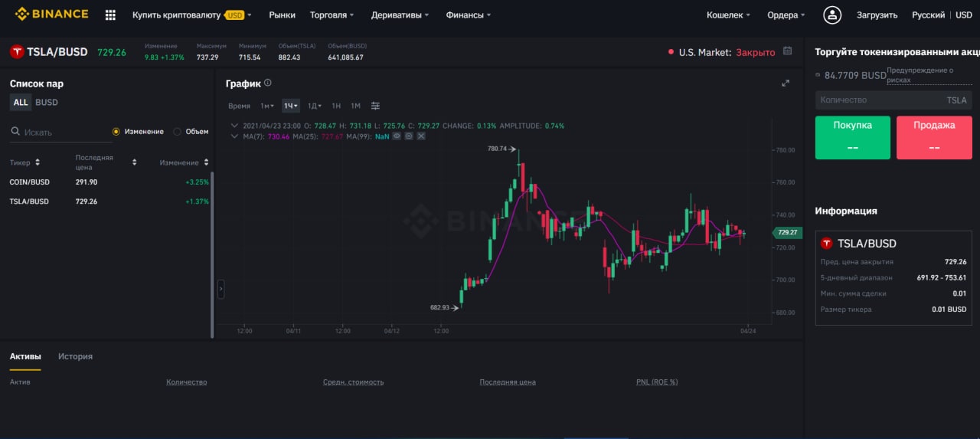The width and height of the screenshot is (980, 439).
Task: Switch to the BUSD pairs tab
Action: coord(47,102)
